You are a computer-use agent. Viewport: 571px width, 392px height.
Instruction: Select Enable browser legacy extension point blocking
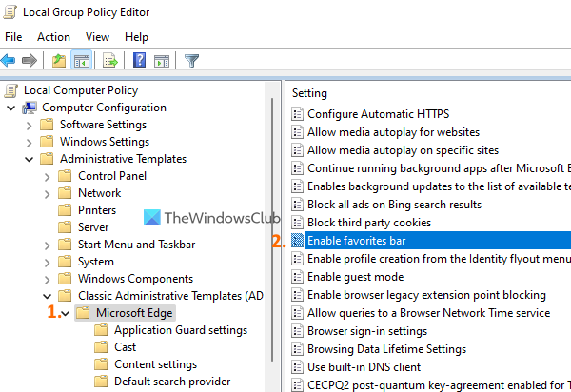[426, 295]
